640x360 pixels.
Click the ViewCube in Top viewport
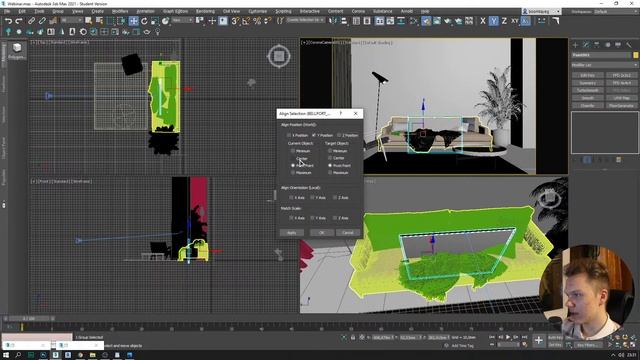tap(279, 56)
